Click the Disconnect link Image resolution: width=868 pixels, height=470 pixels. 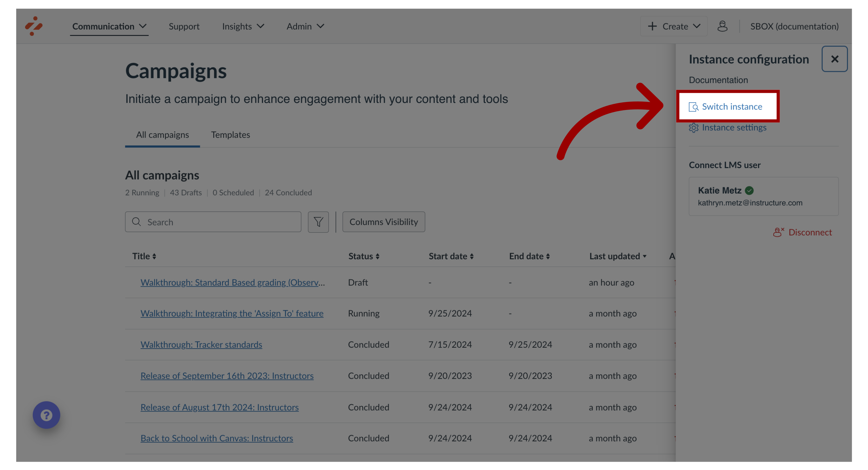pos(802,232)
